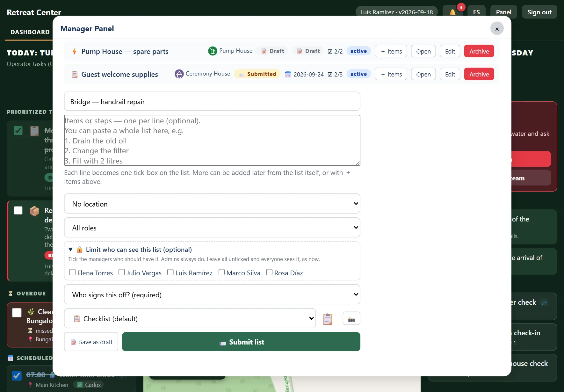
Task: Close the Manager Panel dialog
Action: (497, 29)
